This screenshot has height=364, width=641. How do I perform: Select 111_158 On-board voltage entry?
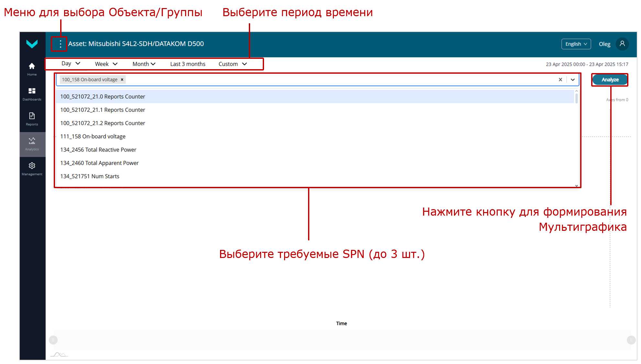(93, 136)
